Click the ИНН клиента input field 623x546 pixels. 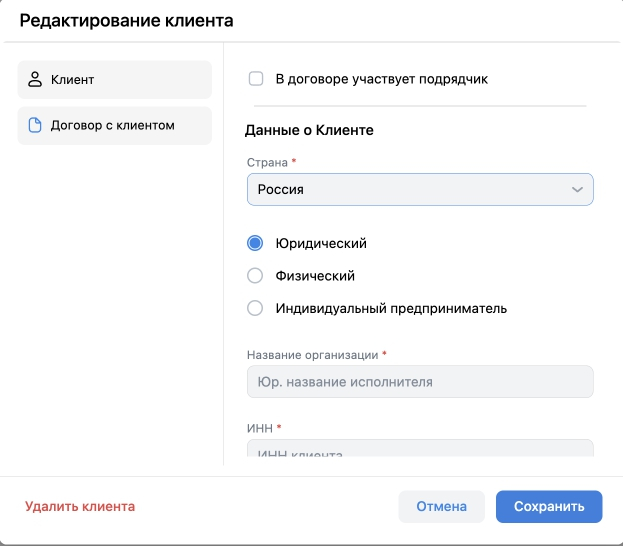pyautogui.click(x=420, y=451)
